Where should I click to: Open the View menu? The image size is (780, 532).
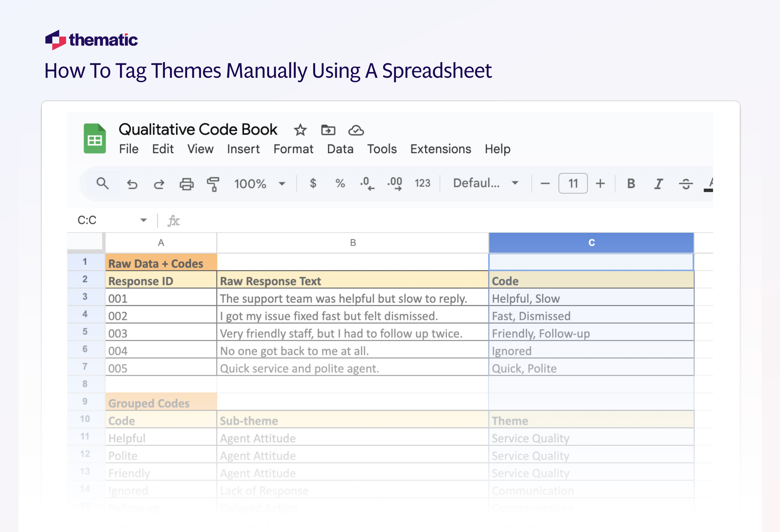200,149
